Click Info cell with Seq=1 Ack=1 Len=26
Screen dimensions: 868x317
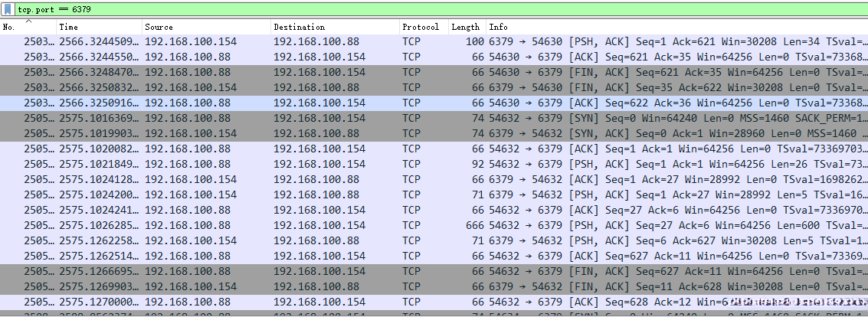click(678, 165)
